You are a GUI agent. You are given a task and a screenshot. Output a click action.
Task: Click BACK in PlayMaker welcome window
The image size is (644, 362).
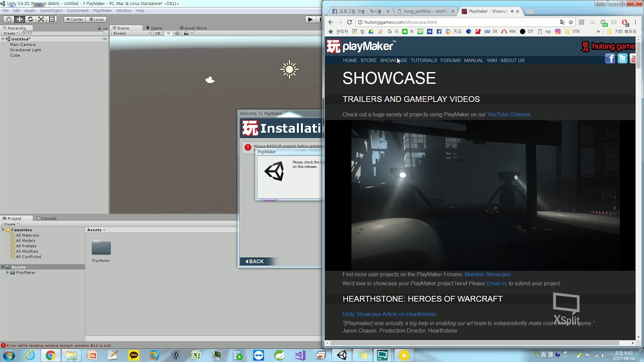[x=255, y=261]
